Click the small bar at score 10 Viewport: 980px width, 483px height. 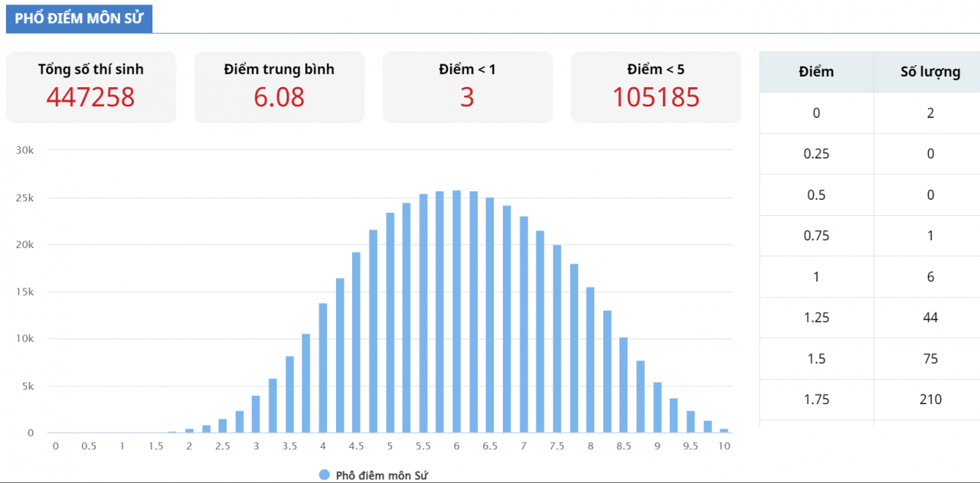point(724,431)
